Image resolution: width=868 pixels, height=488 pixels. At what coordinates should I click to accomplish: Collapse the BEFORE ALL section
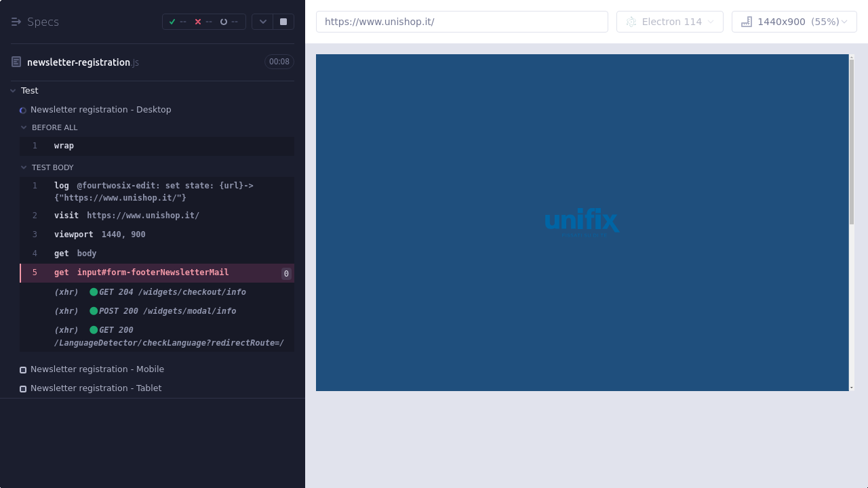[24, 127]
